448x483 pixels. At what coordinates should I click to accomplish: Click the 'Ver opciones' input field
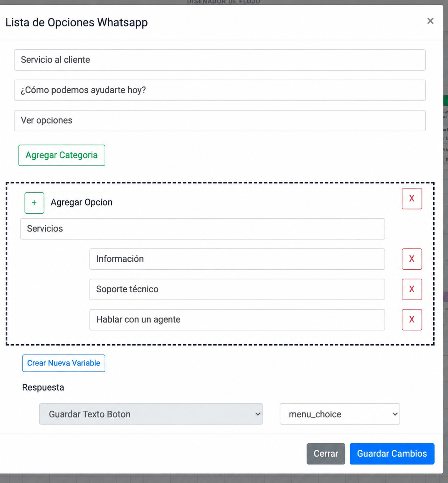point(220,121)
